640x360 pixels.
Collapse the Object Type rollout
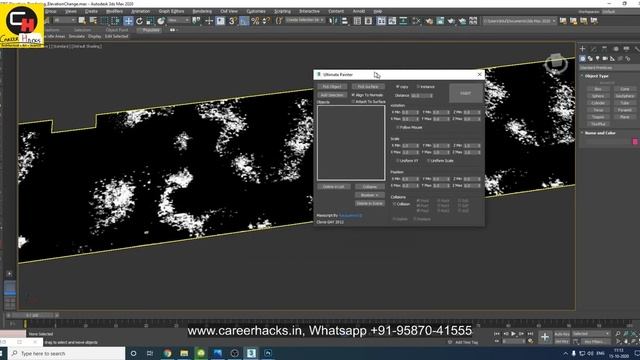tap(597, 76)
